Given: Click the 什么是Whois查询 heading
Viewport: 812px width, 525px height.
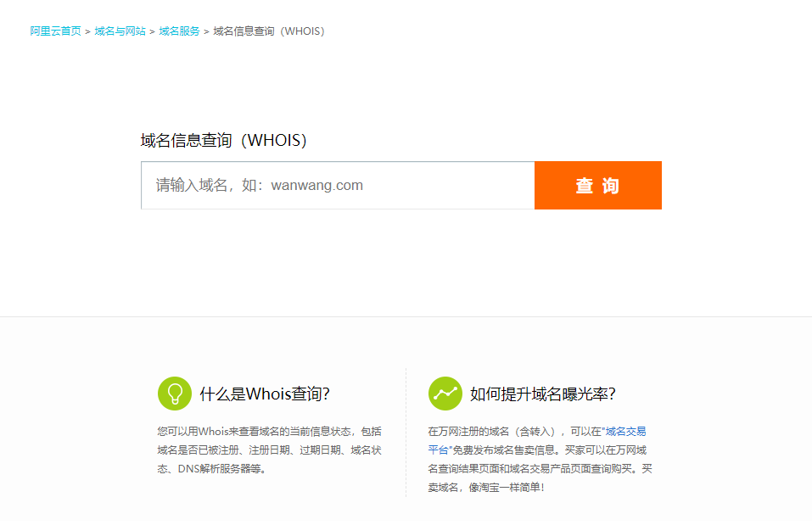Looking at the screenshot, I should click(x=266, y=393).
